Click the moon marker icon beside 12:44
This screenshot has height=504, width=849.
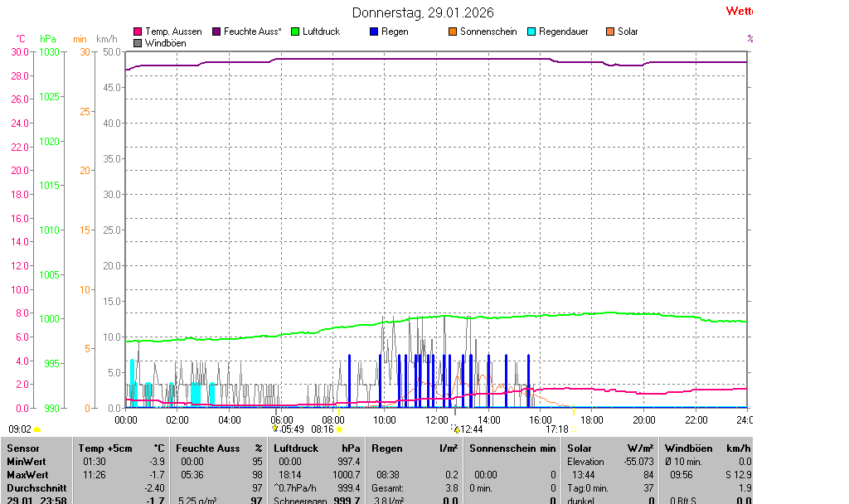point(455,429)
